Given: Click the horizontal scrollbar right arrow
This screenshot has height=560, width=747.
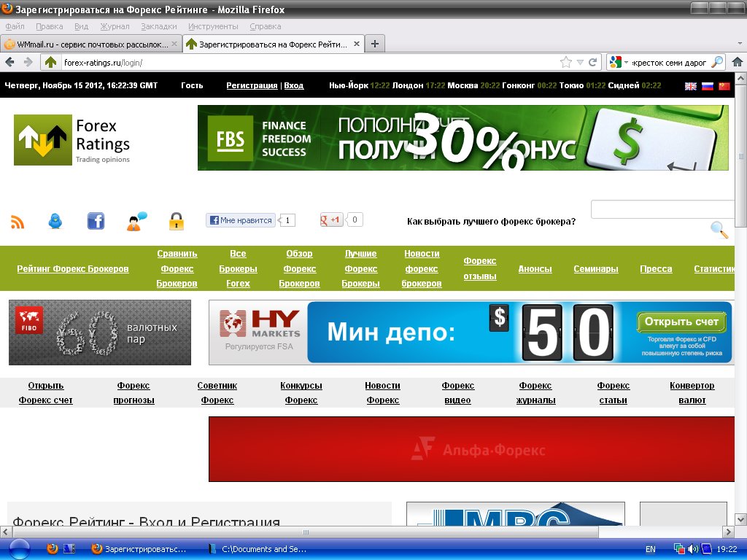Looking at the screenshot, I should 728,532.
